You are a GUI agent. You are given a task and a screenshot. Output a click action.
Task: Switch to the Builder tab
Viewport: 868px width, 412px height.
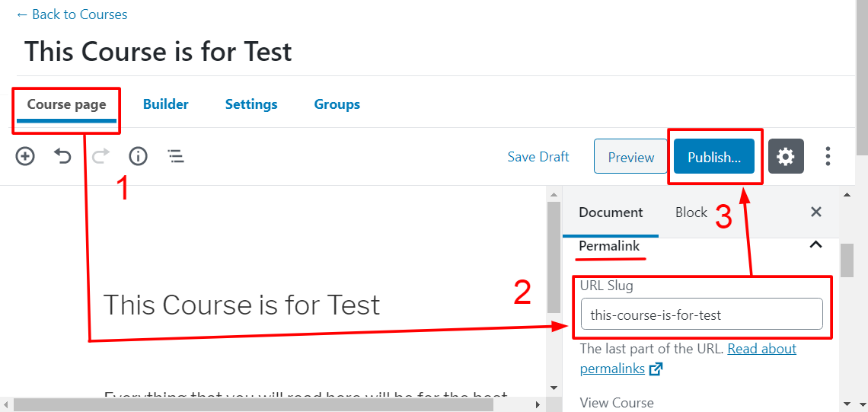click(165, 104)
